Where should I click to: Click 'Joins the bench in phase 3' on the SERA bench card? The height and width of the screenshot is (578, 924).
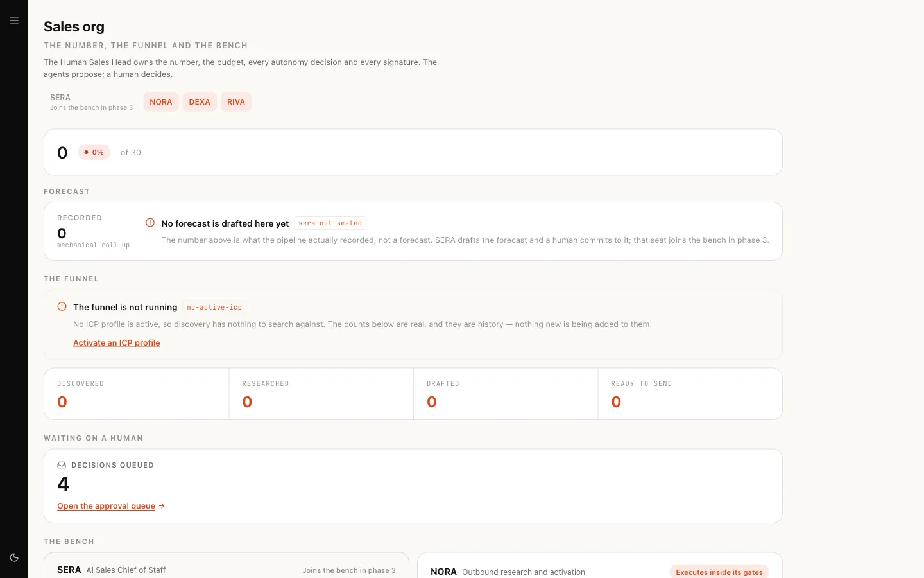click(x=349, y=570)
